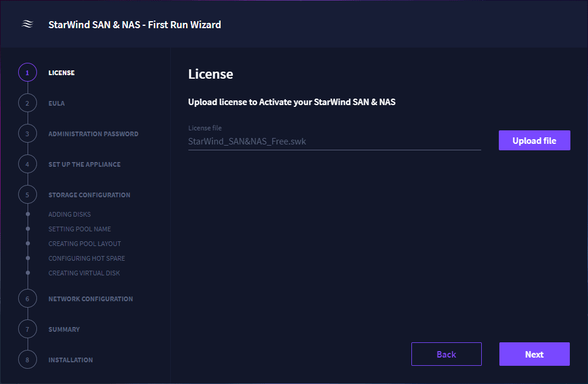
Task: Open the STORAGE CONFIGURATION step label
Action: coord(89,195)
